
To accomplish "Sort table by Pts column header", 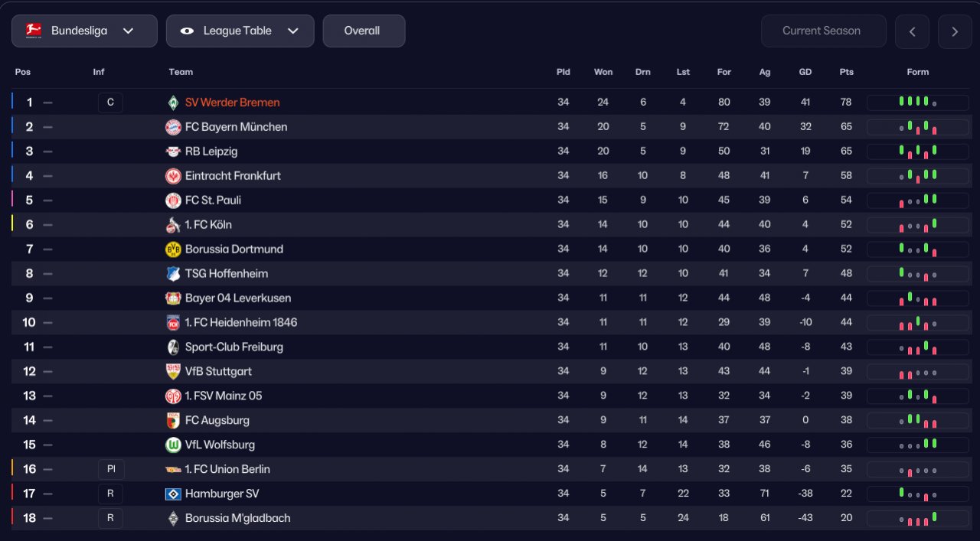I will pyautogui.click(x=846, y=72).
